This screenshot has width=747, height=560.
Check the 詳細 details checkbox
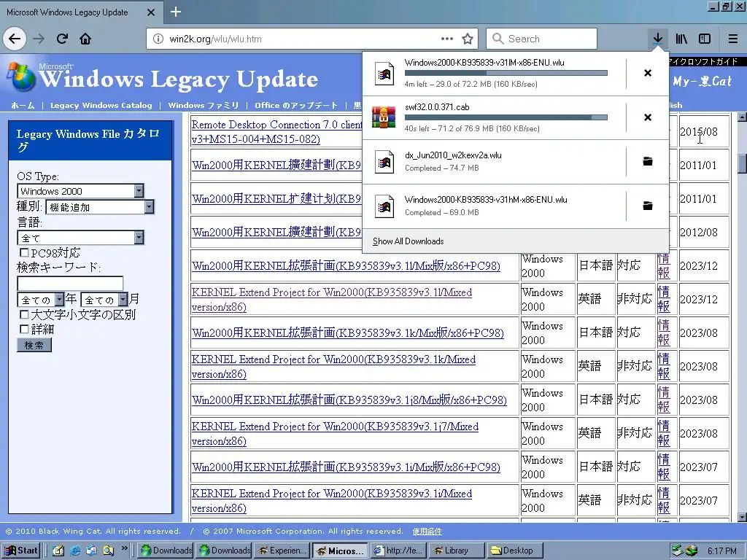point(24,329)
